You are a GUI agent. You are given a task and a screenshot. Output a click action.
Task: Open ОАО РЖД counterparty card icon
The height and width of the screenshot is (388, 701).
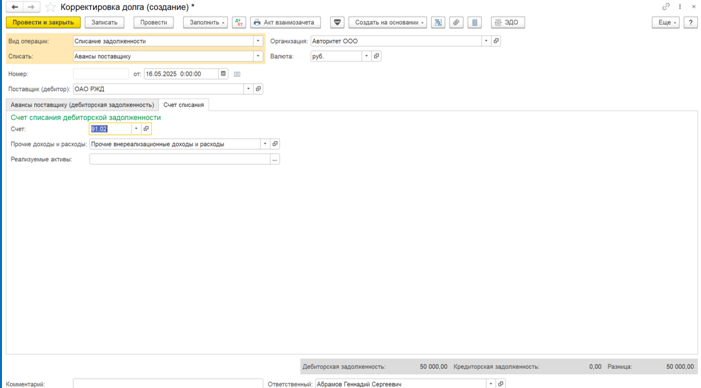[x=258, y=89]
